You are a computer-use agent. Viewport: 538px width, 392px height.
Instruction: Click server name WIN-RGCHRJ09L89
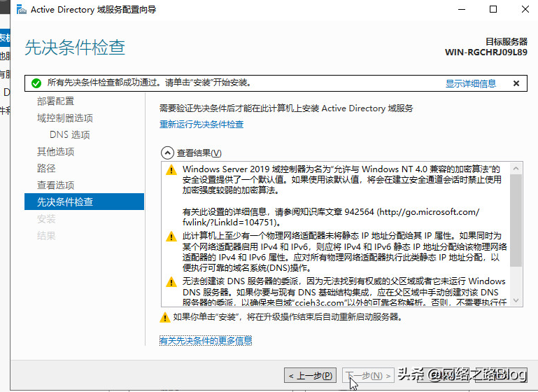coord(486,52)
